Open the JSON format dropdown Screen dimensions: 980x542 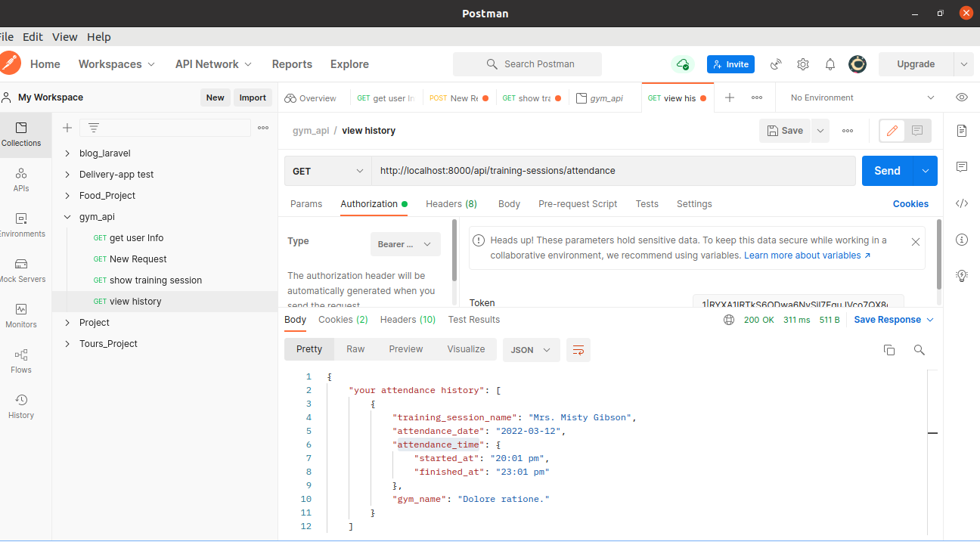tap(531, 349)
